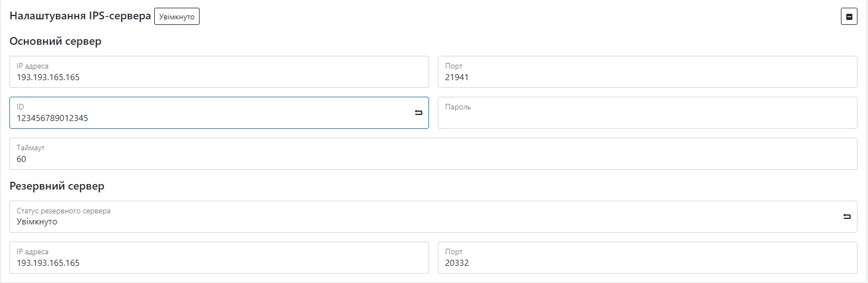Click the Таймаут label text

30,148
